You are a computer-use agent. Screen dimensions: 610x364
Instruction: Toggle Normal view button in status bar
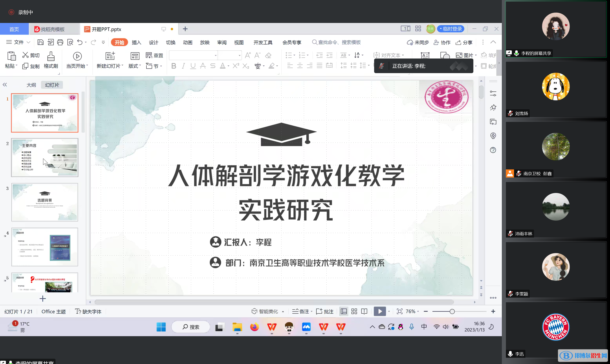[x=344, y=311]
